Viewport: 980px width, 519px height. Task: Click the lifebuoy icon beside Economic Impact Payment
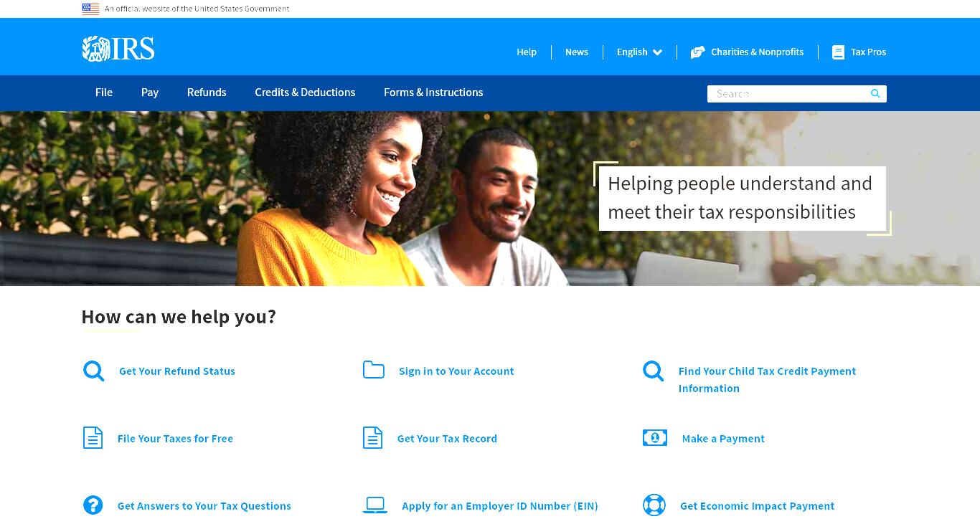click(654, 505)
